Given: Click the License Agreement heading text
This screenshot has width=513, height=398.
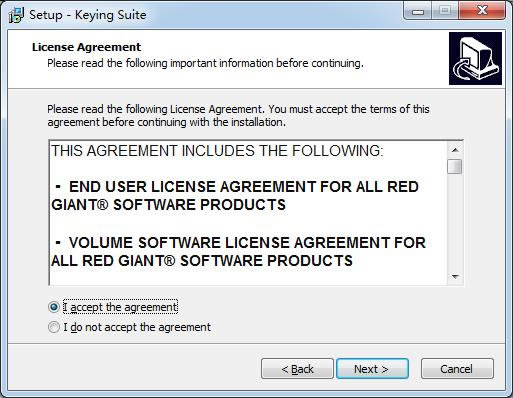Looking at the screenshot, I should coord(87,47).
